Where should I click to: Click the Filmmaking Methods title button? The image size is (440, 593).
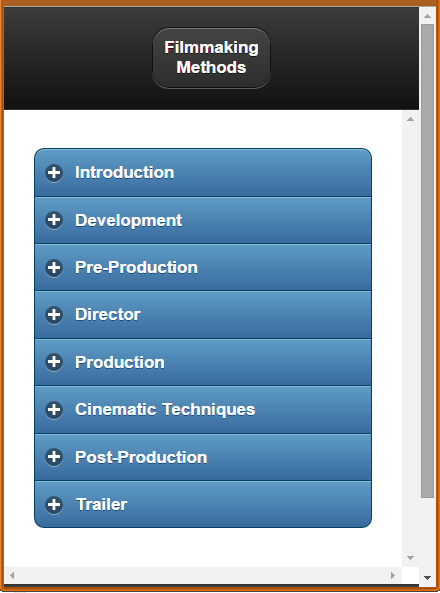[211, 58]
